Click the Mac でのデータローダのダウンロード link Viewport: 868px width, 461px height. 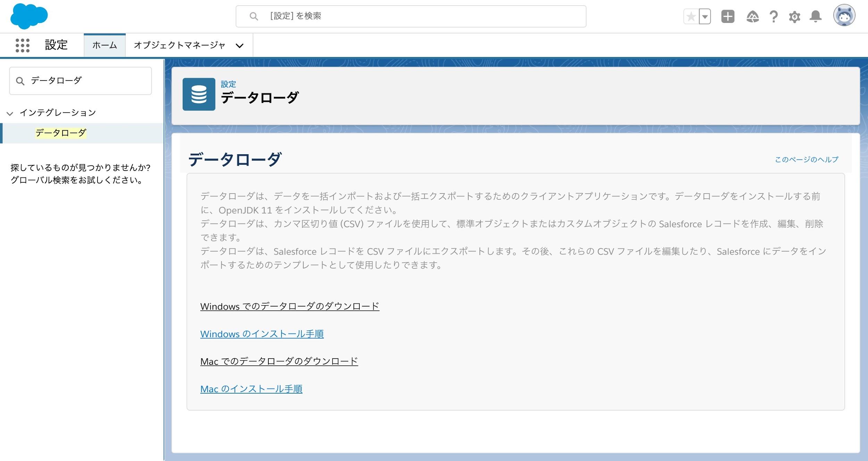coord(279,361)
